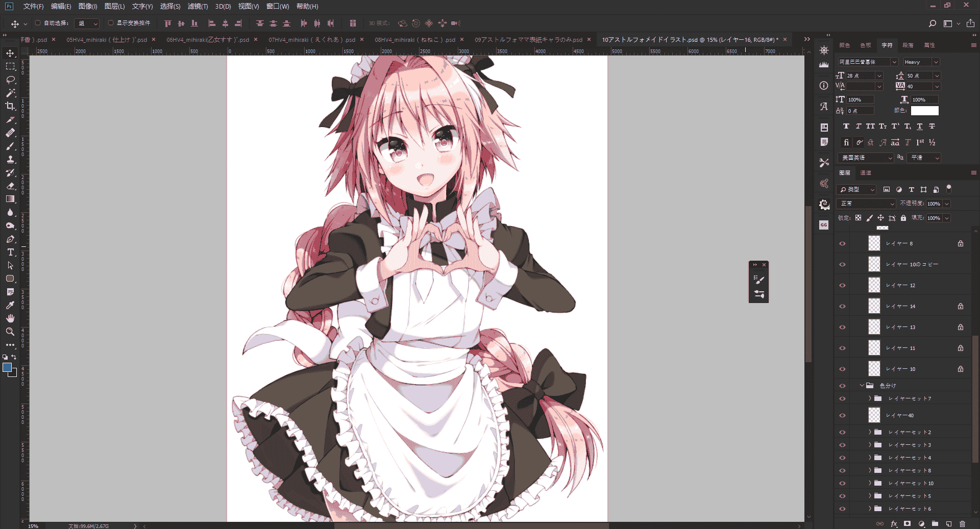Enable the 自动选择 checkbox
Viewport: 980px width, 529px height.
38,23
